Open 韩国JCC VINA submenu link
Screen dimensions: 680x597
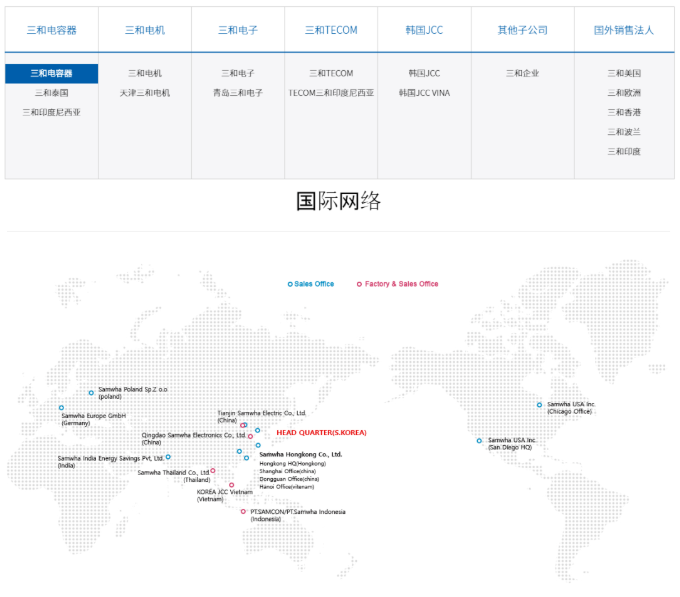click(x=424, y=93)
